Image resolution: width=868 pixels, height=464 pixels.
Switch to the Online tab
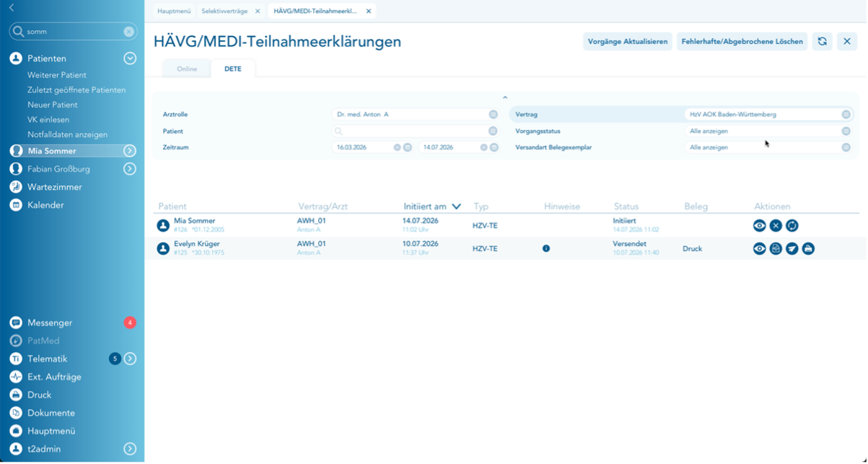pos(187,69)
